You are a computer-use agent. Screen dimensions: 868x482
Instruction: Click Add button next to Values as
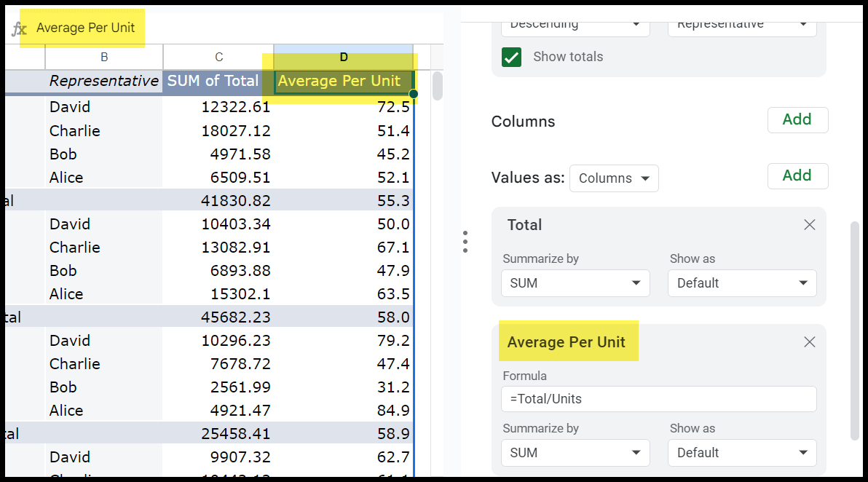[x=797, y=175]
